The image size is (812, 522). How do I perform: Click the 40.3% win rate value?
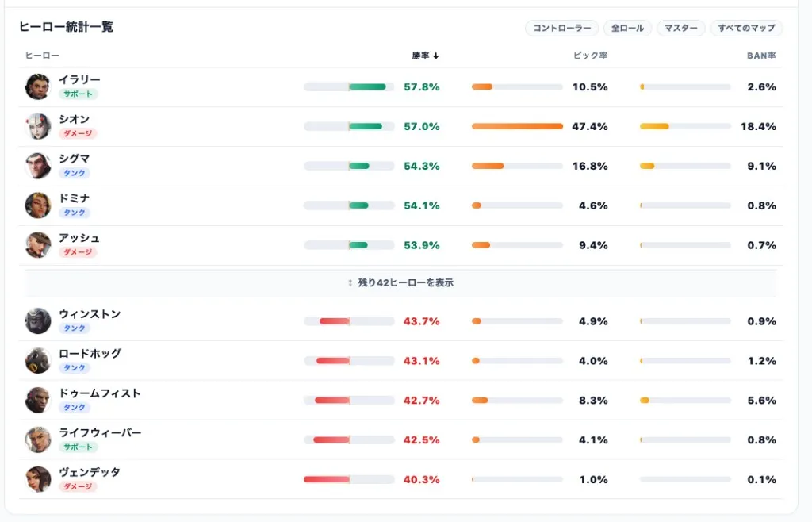[x=422, y=479]
